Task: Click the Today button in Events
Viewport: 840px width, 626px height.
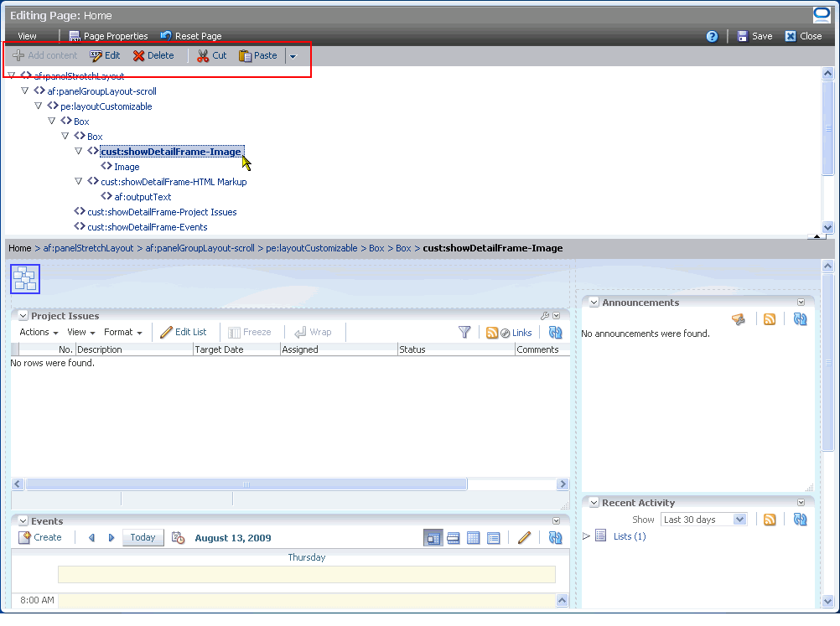Action: 143,538
